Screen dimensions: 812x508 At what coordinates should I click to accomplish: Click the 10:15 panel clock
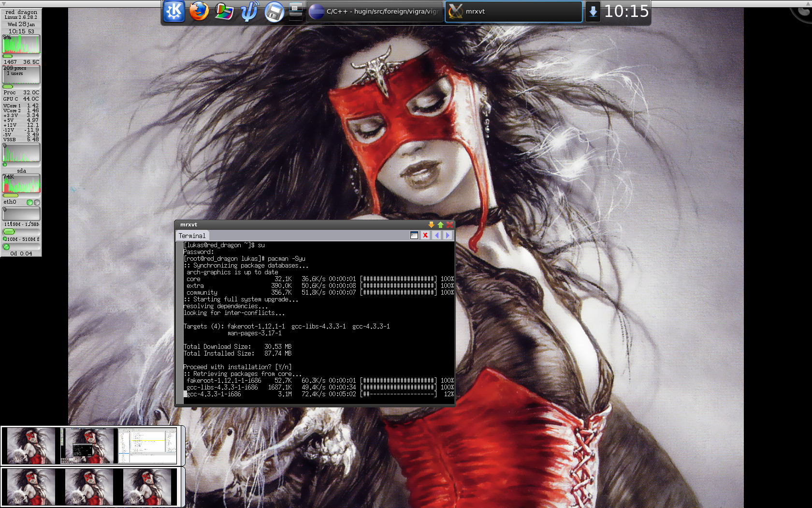626,11
